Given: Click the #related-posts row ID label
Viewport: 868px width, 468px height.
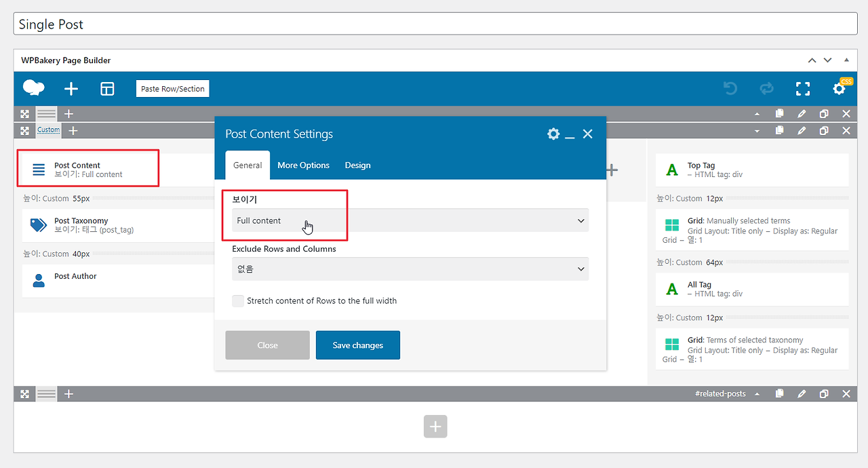Looking at the screenshot, I should 720,394.
